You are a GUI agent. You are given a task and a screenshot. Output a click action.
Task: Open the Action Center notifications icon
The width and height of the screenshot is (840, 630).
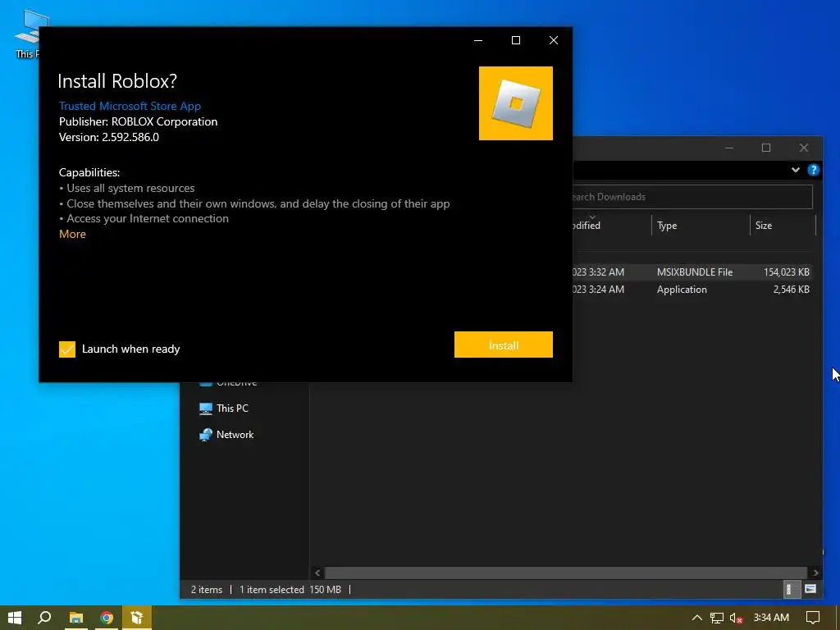point(813,618)
